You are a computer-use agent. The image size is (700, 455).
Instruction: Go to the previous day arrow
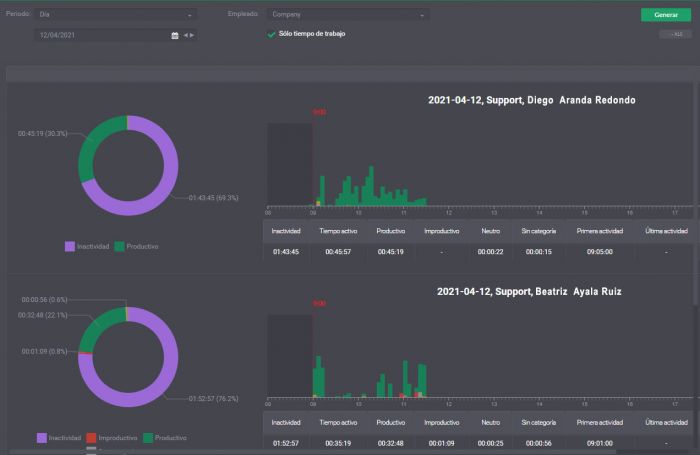[186, 35]
